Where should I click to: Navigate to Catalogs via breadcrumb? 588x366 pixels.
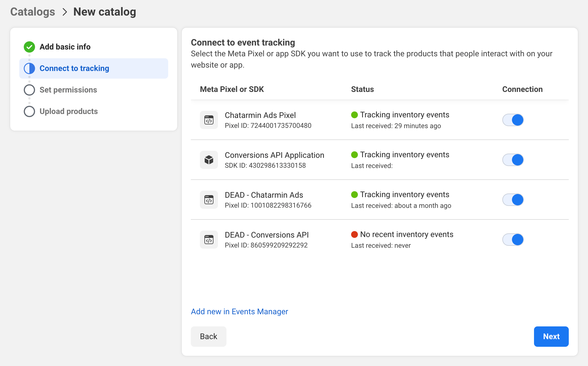[x=33, y=12]
